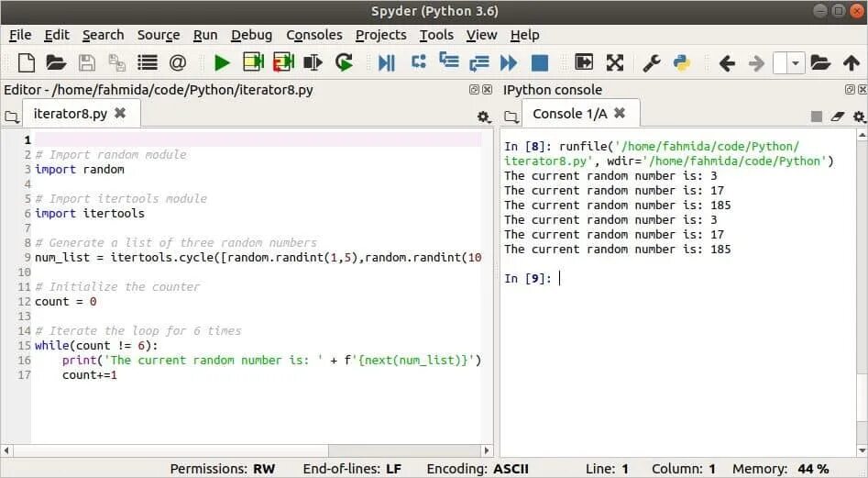Run until function returns debug icon
Viewport: 868px width, 478px height.
(478, 63)
